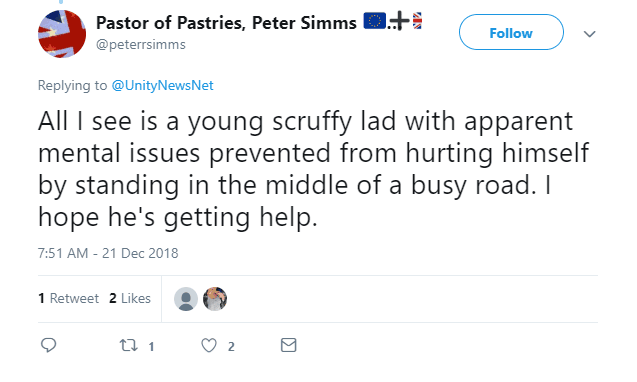Open Peter Simms' Union Jack profile picture
The height and width of the screenshot is (382, 637).
62,34
